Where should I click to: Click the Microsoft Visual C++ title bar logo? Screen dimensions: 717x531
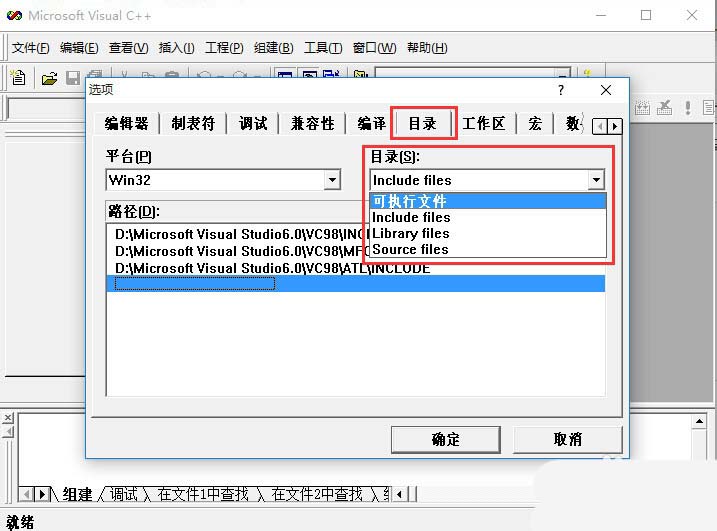(14, 15)
